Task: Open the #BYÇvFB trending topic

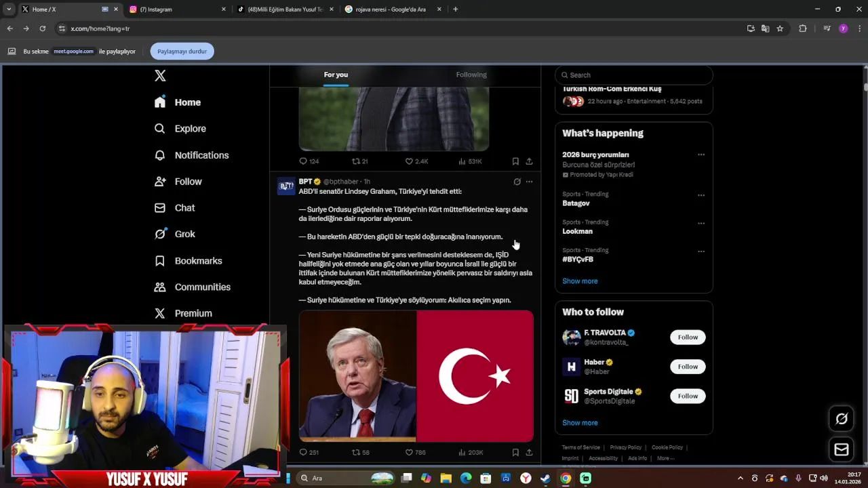Action: coord(578,259)
